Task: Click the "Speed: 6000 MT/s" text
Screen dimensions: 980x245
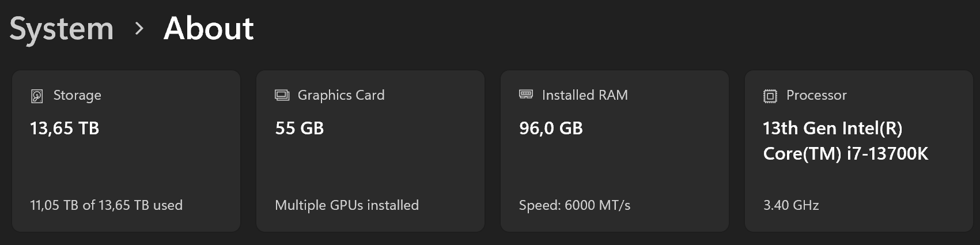Action: pyautogui.click(x=574, y=205)
